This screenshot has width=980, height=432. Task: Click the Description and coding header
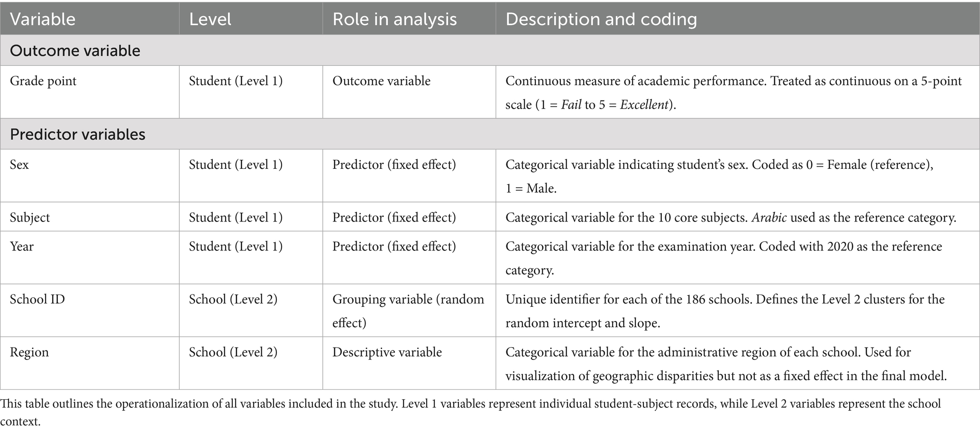[x=601, y=19]
